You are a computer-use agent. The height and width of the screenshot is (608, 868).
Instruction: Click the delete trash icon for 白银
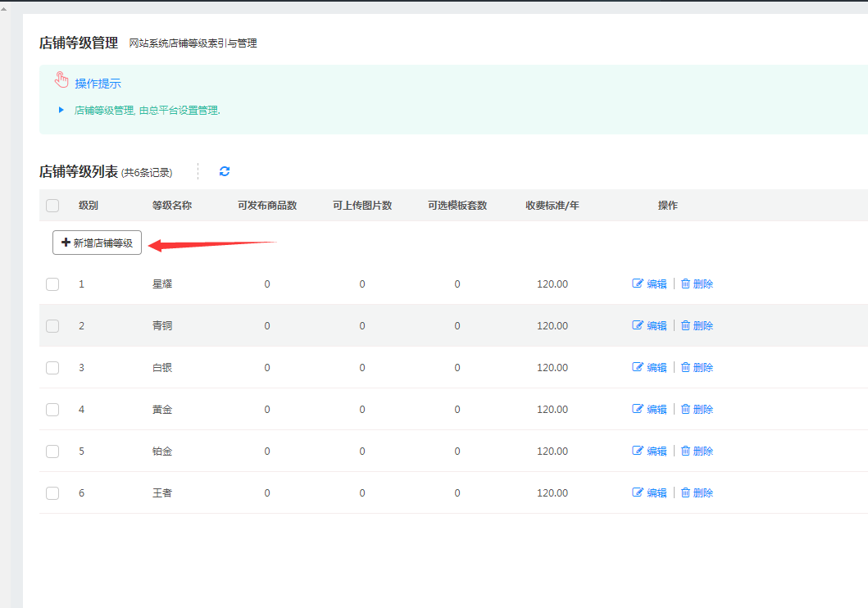pyautogui.click(x=686, y=367)
